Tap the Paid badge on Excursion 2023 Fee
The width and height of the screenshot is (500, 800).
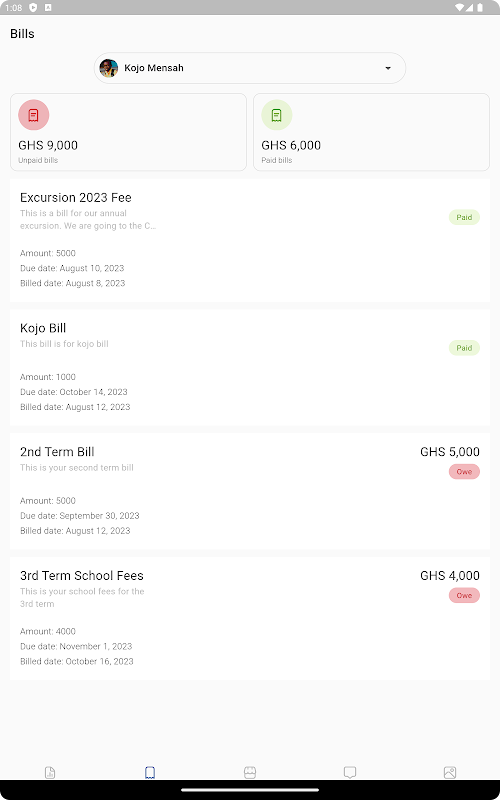tap(464, 217)
